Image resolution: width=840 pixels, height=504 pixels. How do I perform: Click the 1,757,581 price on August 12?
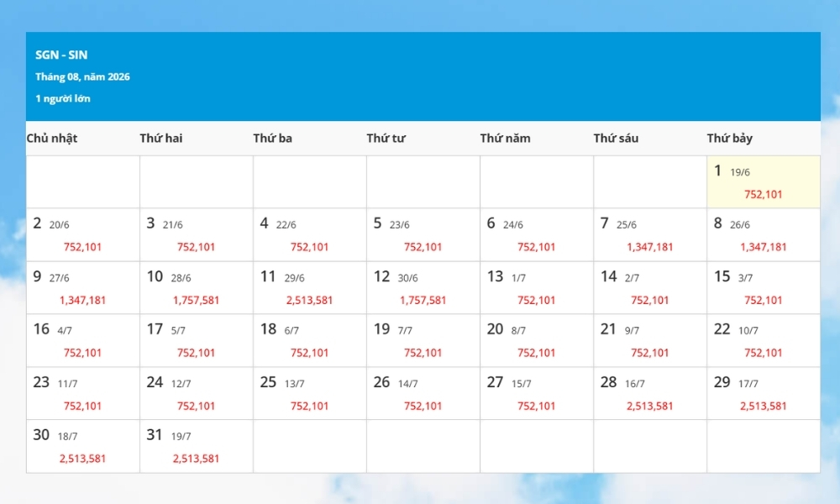tap(423, 301)
